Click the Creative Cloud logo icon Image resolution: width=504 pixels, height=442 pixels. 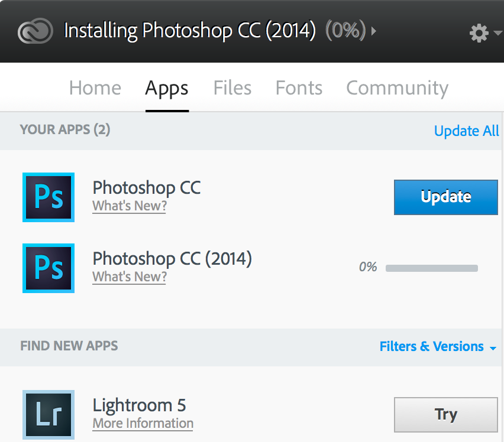tap(35, 31)
